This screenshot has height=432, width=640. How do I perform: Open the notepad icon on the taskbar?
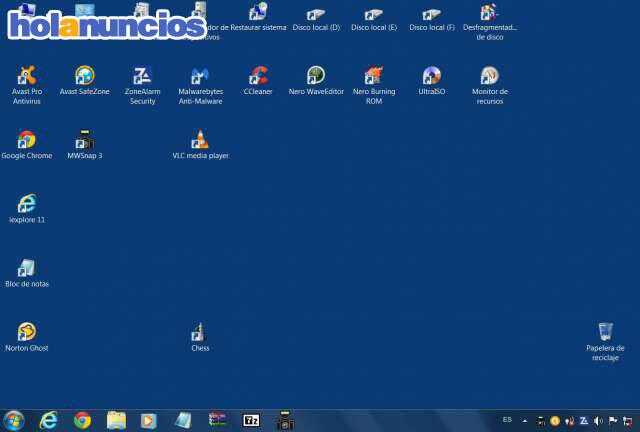183,421
